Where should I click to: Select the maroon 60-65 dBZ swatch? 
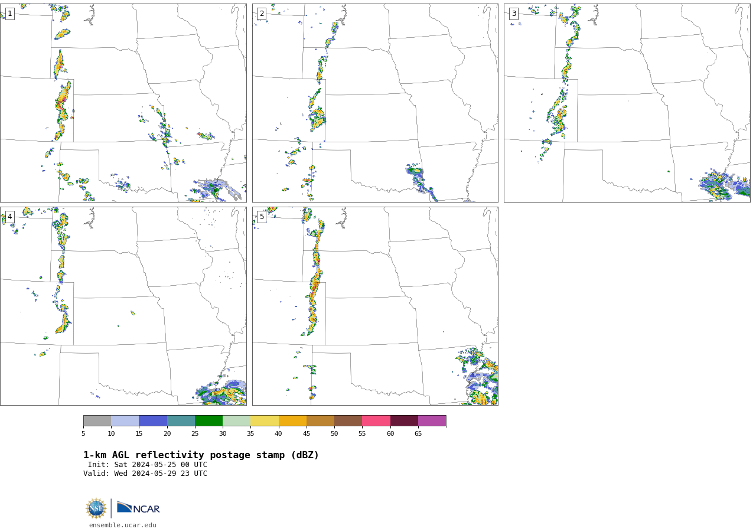point(404,421)
